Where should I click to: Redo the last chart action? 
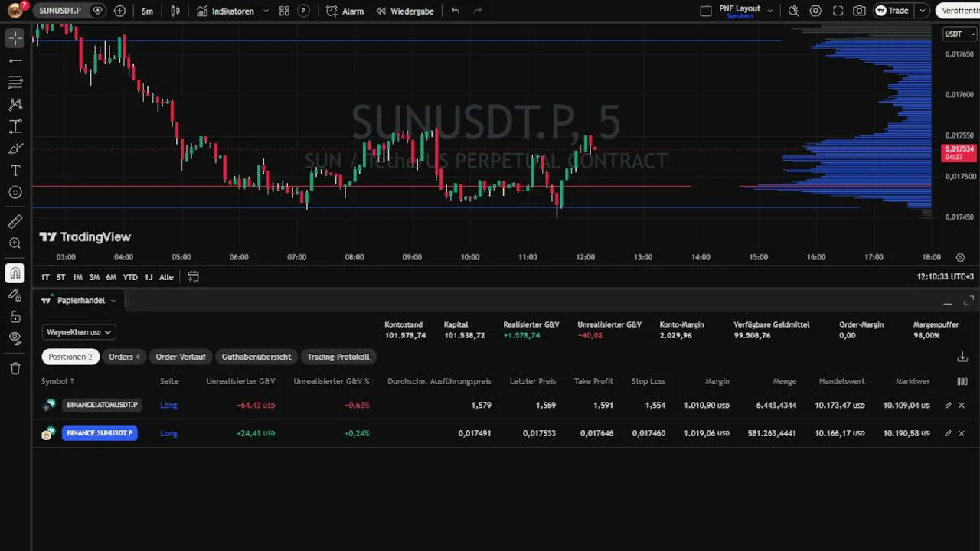[x=478, y=11]
